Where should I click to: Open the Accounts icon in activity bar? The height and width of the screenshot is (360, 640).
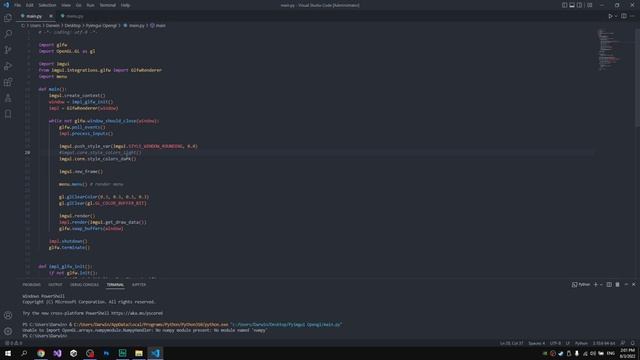8,315
